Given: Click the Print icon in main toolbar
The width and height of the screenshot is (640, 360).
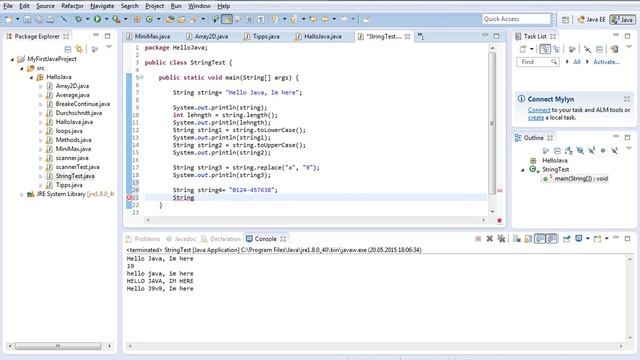Looking at the screenshot, I should coord(50,19).
